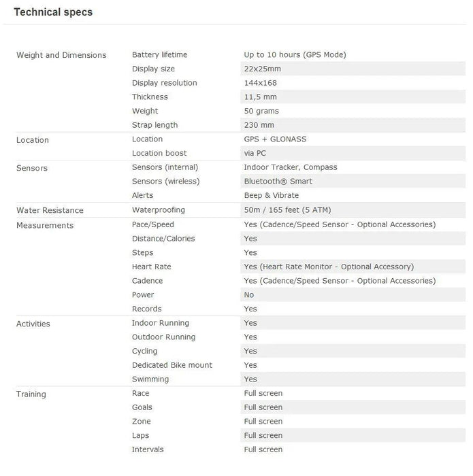Select the Weight and Dimensions category label
Image resolution: width=473 pixels, height=476 pixels.
click(61, 55)
